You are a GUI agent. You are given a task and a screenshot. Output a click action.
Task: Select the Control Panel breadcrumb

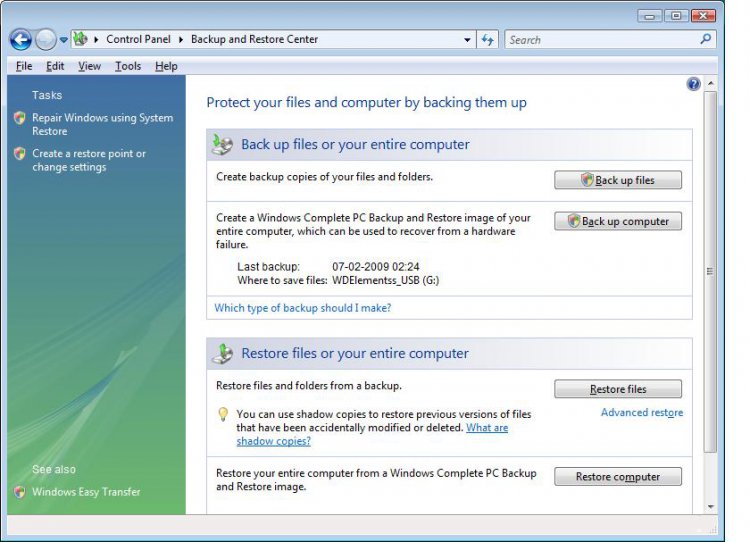138,39
